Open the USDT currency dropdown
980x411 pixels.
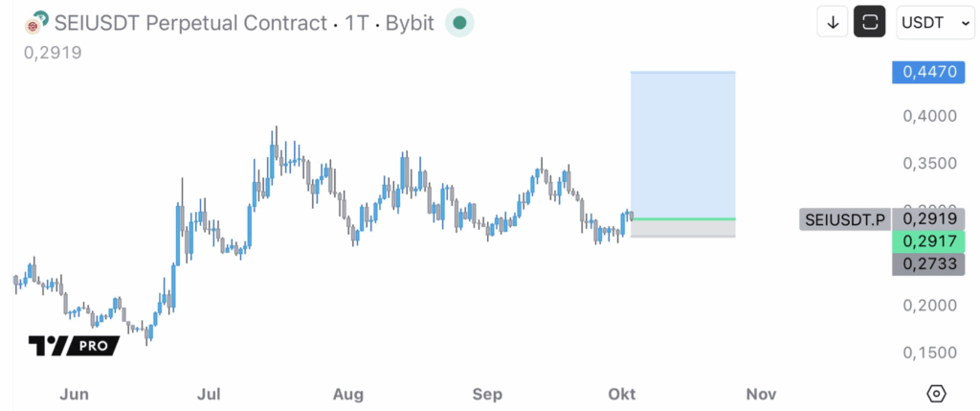click(x=934, y=22)
